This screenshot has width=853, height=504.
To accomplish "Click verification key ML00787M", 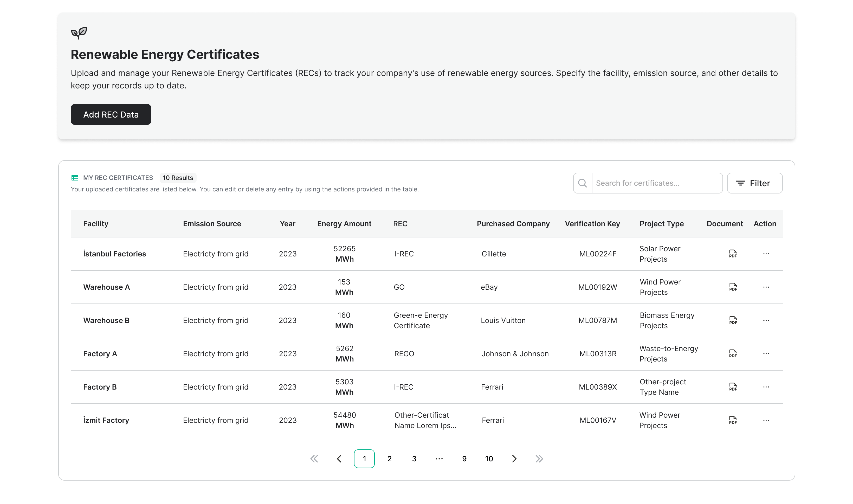I will 598,320.
